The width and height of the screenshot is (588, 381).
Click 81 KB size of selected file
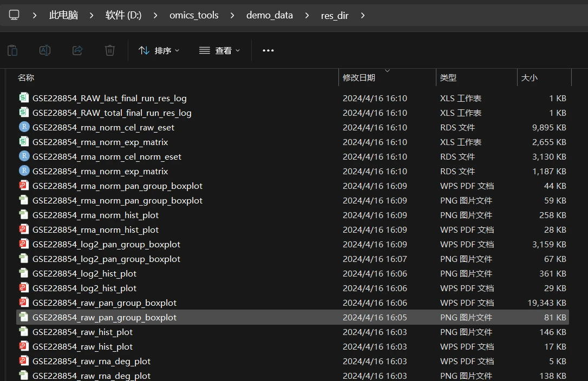click(x=555, y=318)
